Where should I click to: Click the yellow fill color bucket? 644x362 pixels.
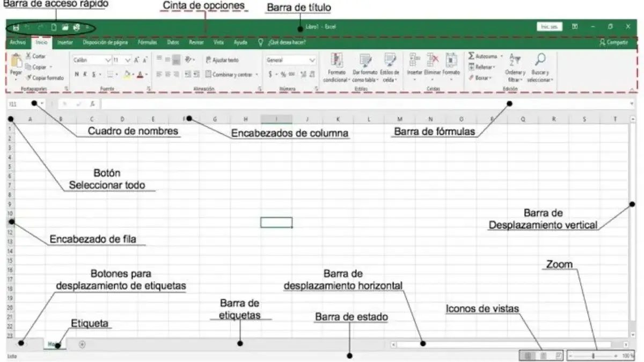(x=127, y=75)
